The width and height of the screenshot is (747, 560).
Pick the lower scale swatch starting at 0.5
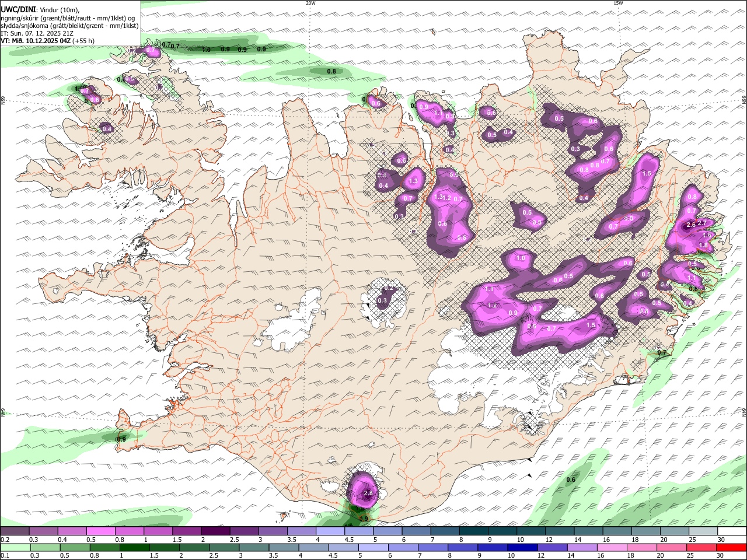coord(75,548)
